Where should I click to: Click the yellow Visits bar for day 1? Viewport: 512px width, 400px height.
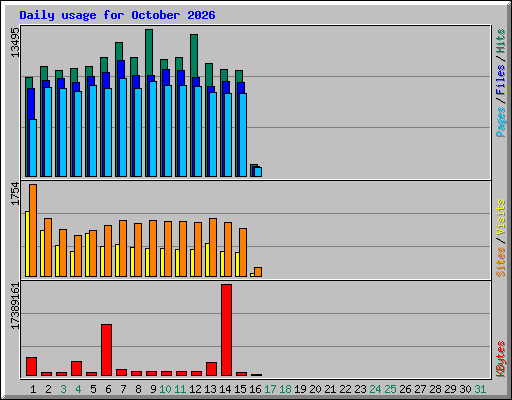[27, 244]
